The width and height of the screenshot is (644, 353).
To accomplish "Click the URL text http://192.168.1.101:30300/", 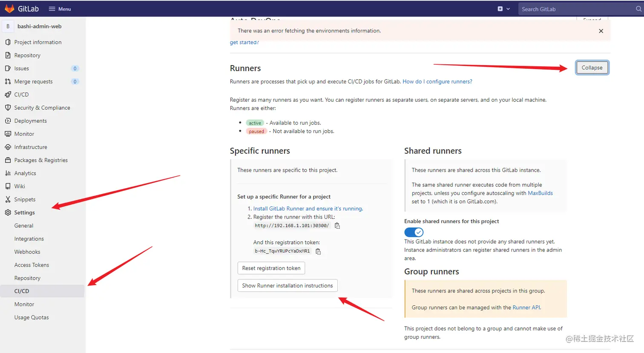I will pos(292,226).
